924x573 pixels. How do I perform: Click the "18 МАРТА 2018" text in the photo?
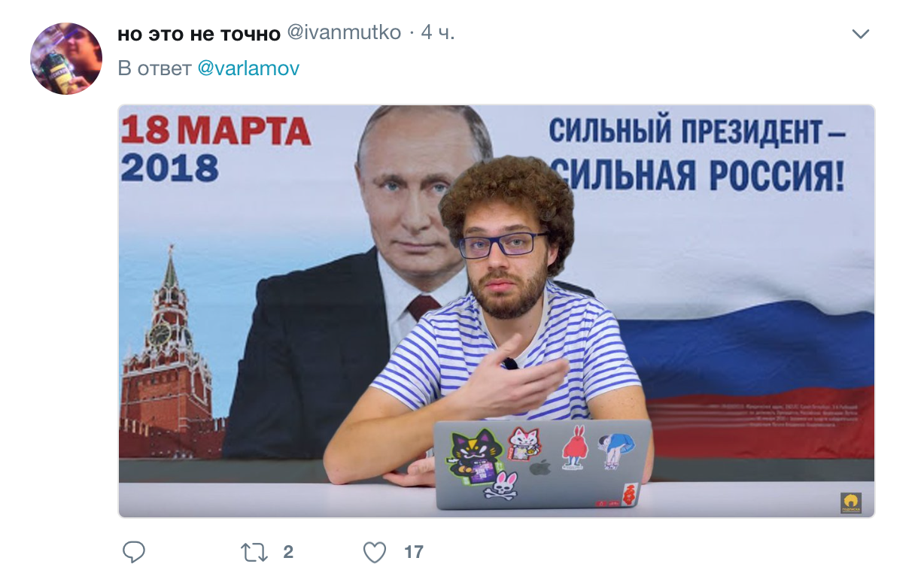(x=215, y=150)
